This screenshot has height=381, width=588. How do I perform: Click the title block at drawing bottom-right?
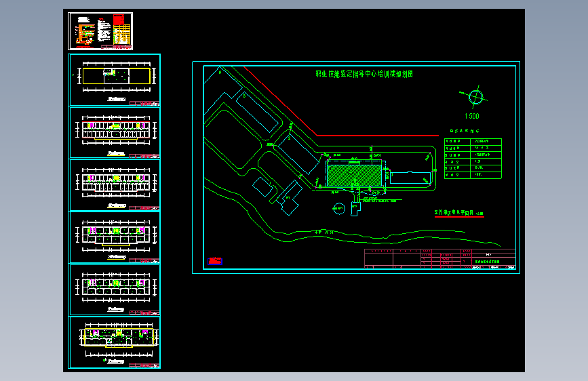(x=440, y=259)
